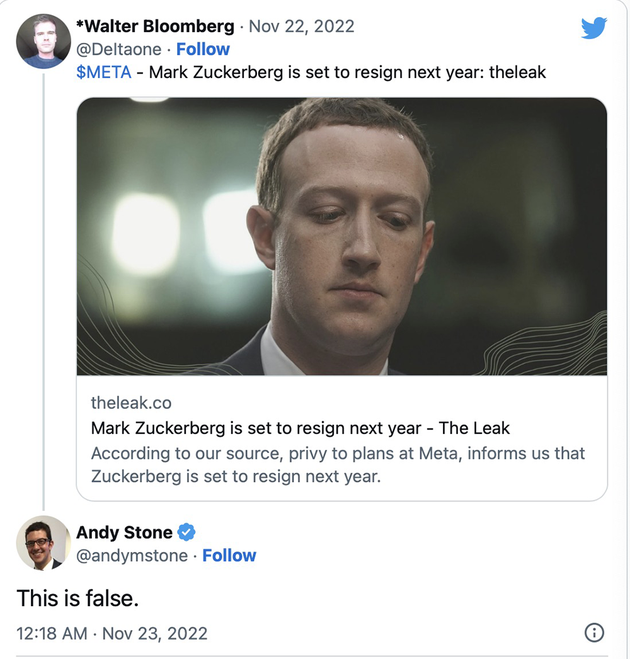Open the $META cashtag link
Viewport: 630px width, 659px height.
[x=103, y=72]
